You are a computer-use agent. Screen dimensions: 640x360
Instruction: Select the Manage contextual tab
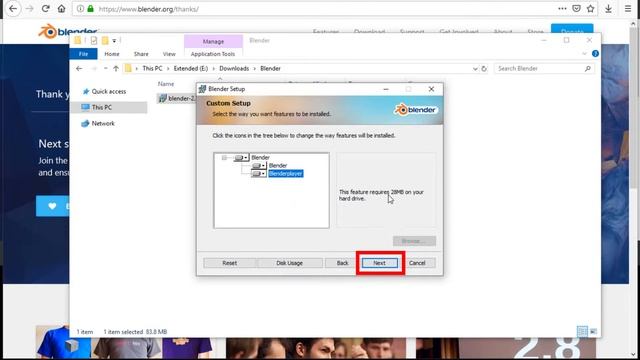click(213, 41)
